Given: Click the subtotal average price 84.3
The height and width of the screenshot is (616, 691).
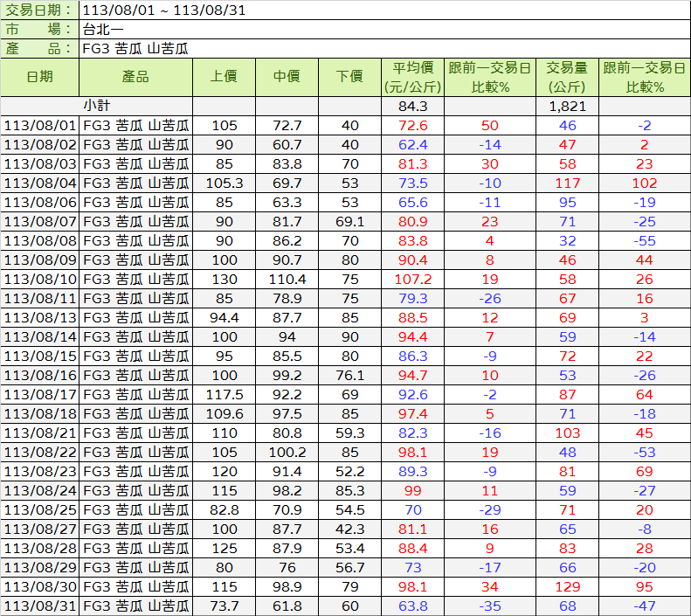Looking at the screenshot, I should click(412, 106).
